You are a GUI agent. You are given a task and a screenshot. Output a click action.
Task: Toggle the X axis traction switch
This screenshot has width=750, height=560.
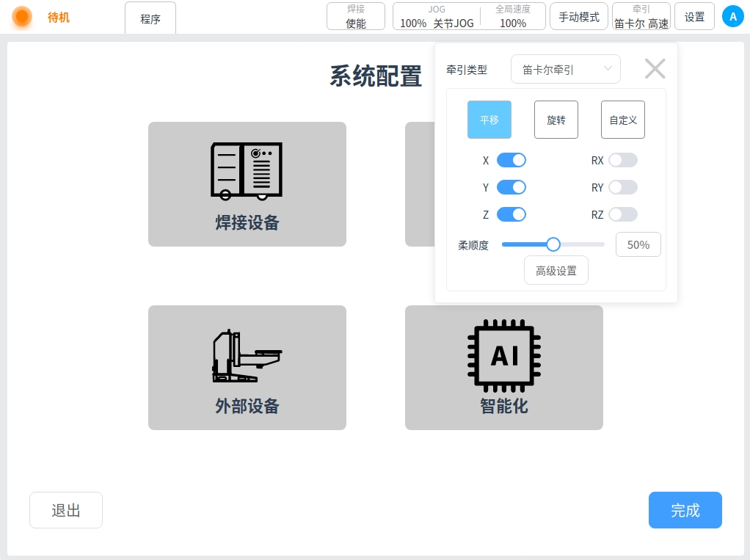[511, 160]
